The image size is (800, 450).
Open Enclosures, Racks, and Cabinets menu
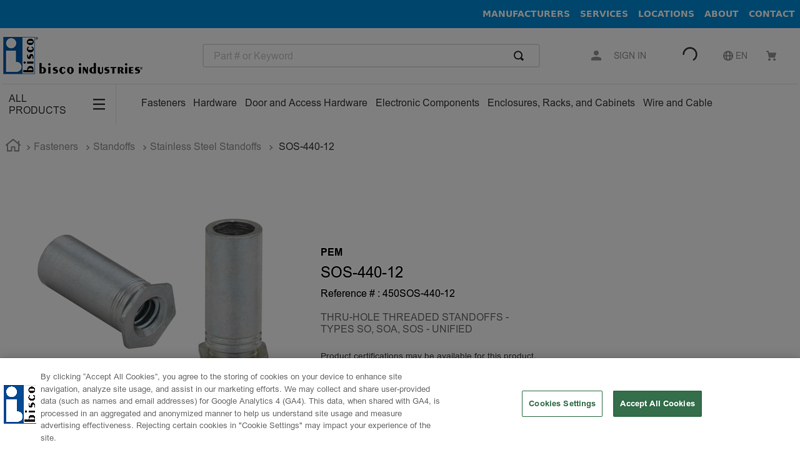[561, 103]
